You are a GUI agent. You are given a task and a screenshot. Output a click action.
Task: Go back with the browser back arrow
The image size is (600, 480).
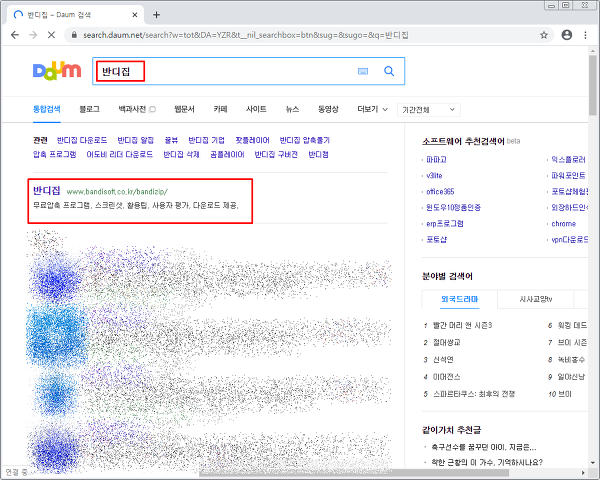(15, 35)
